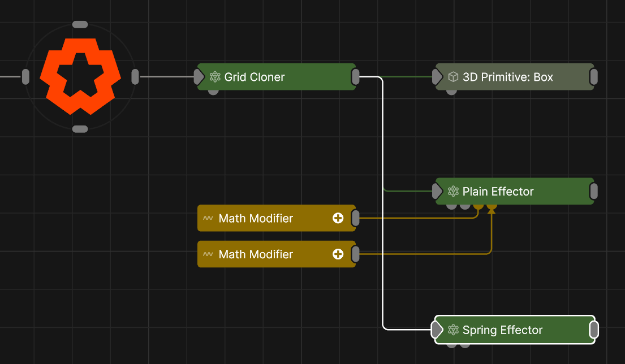Expand upper Math Modifier with plus button
This screenshot has height=364, width=625.
[x=338, y=218]
